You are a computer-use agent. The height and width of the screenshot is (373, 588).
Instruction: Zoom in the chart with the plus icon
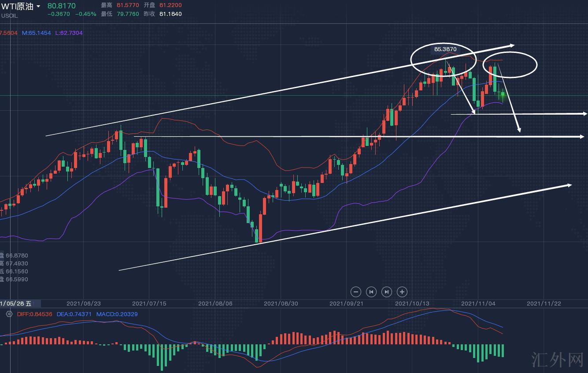pos(402,291)
